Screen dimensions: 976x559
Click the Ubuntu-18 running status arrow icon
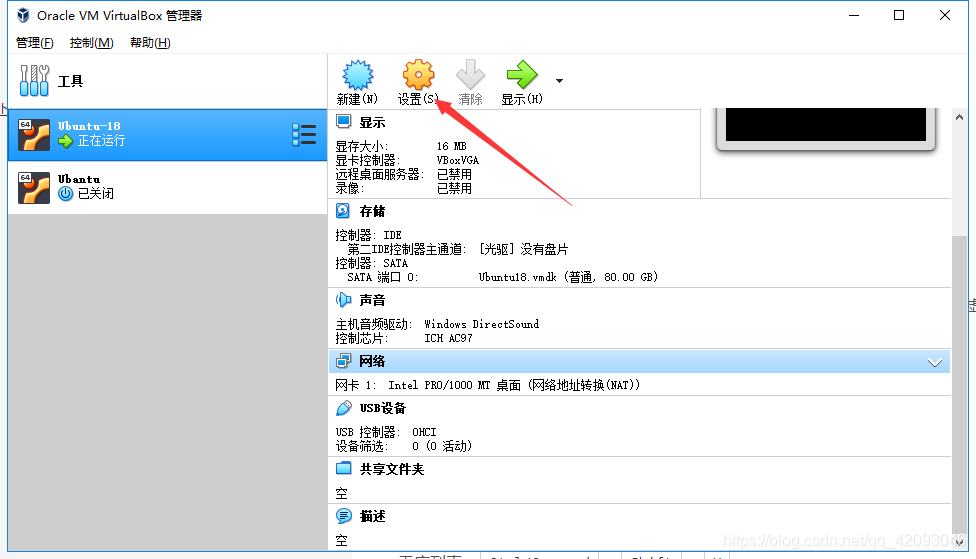(65, 141)
